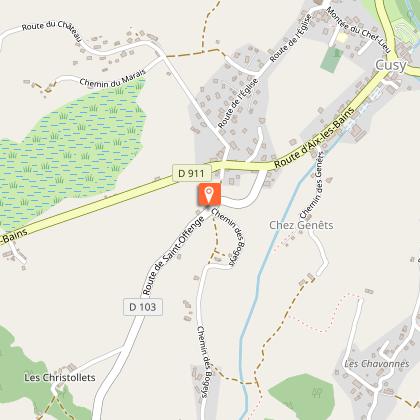Image resolution: width=420 pixels, height=420 pixels.
Task: Click the Chemin du Marais label
Action: 113,79
